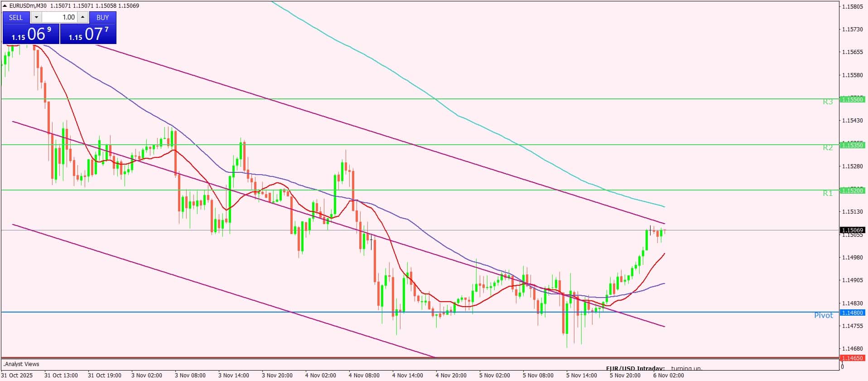
Task: Click the 1.15805 price scale value
Action: 852,7
